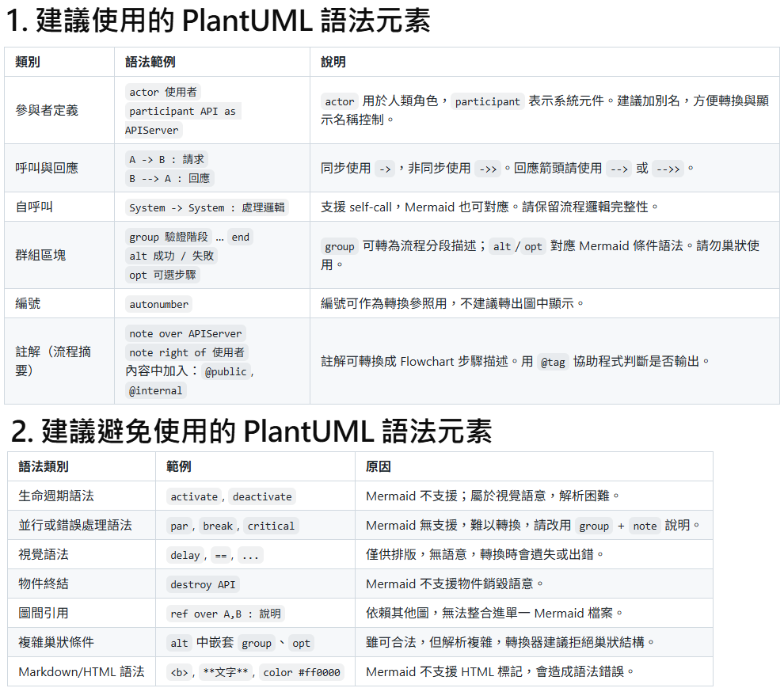784x688 pixels.
Task: Select the "<b>" code snippet
Action: coord(179,672)
